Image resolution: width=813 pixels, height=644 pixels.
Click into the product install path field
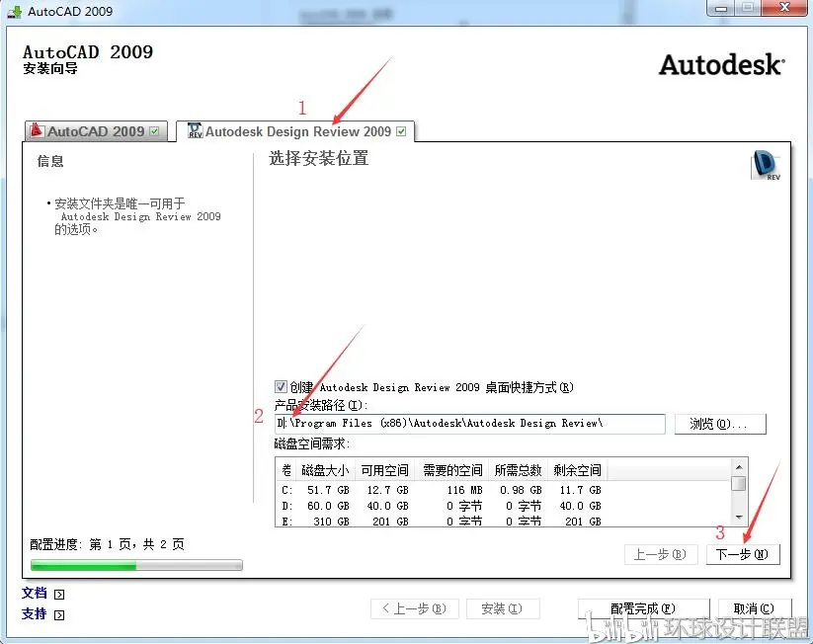pyautogui.click(x=470, y=424)
